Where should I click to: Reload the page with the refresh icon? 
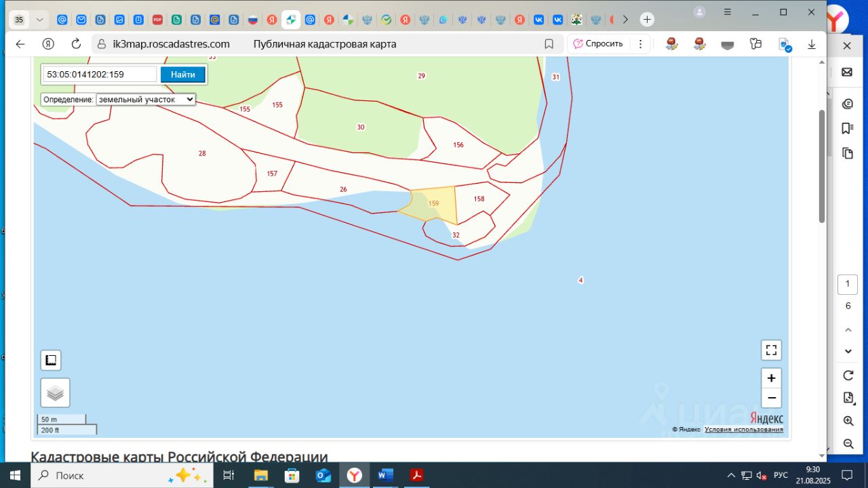click(76, 44)
